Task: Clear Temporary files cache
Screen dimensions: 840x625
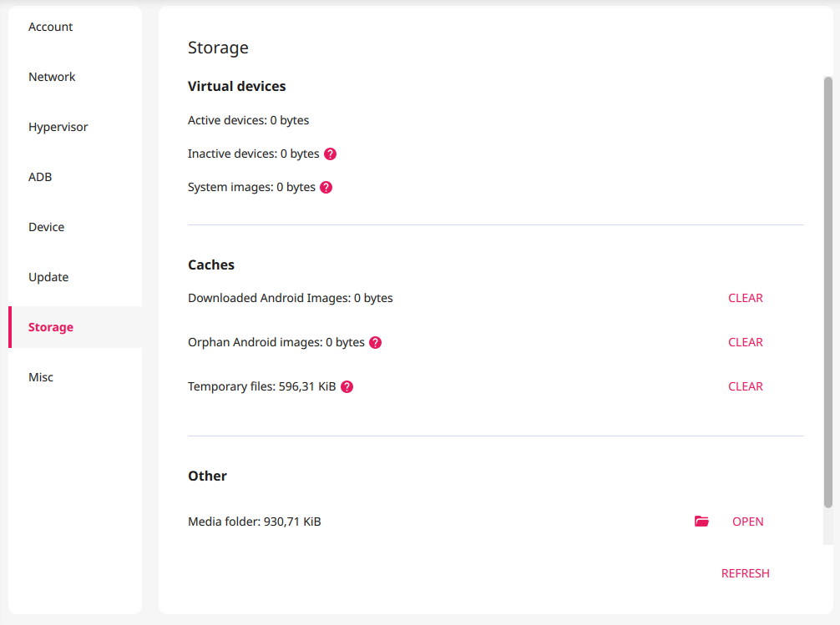Action: click(745, 386)
